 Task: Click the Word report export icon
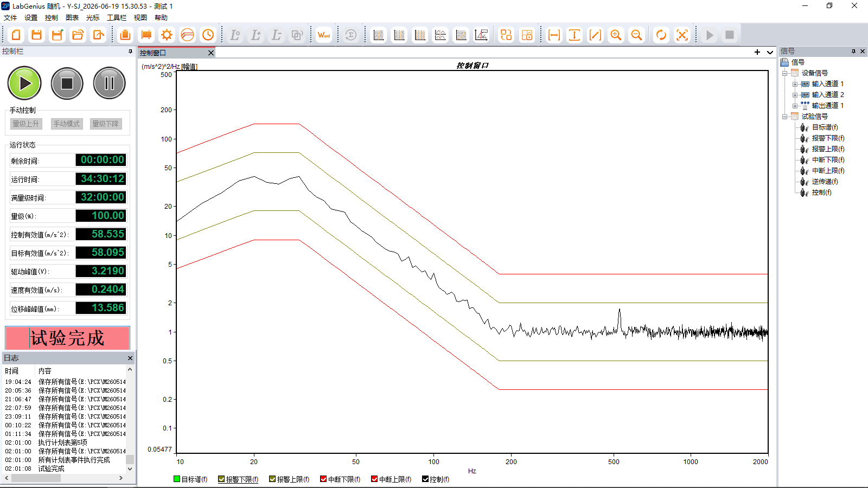point(324,35)
